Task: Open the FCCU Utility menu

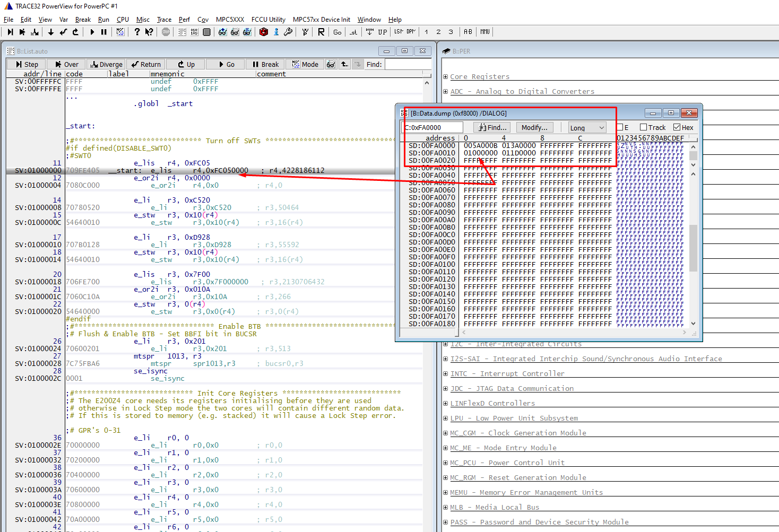Action: pyautogui.click(x=268, y=19)
